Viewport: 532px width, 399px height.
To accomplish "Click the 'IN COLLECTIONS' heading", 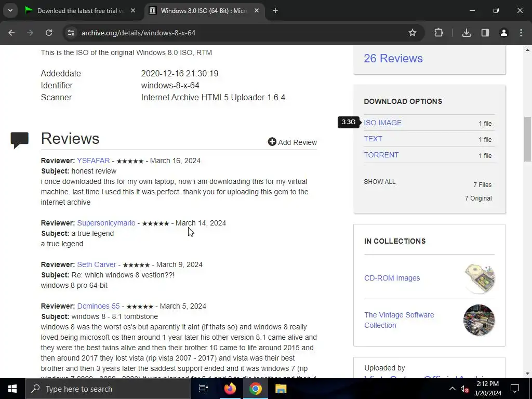I will coord(395,241).
